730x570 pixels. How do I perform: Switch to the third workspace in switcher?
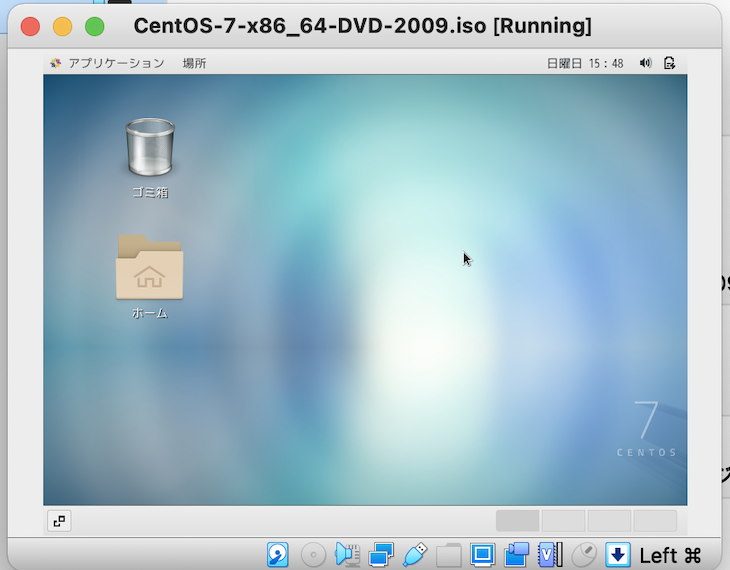[609, 521]
